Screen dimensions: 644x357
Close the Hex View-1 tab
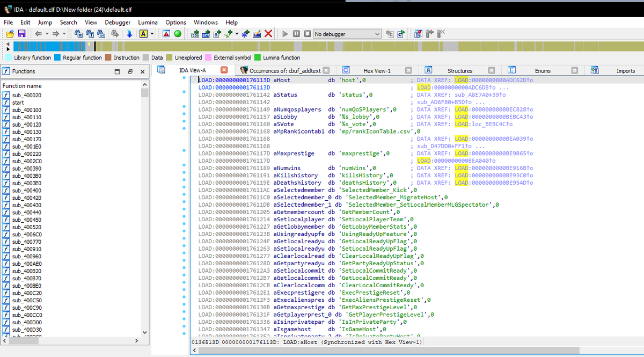409,70
